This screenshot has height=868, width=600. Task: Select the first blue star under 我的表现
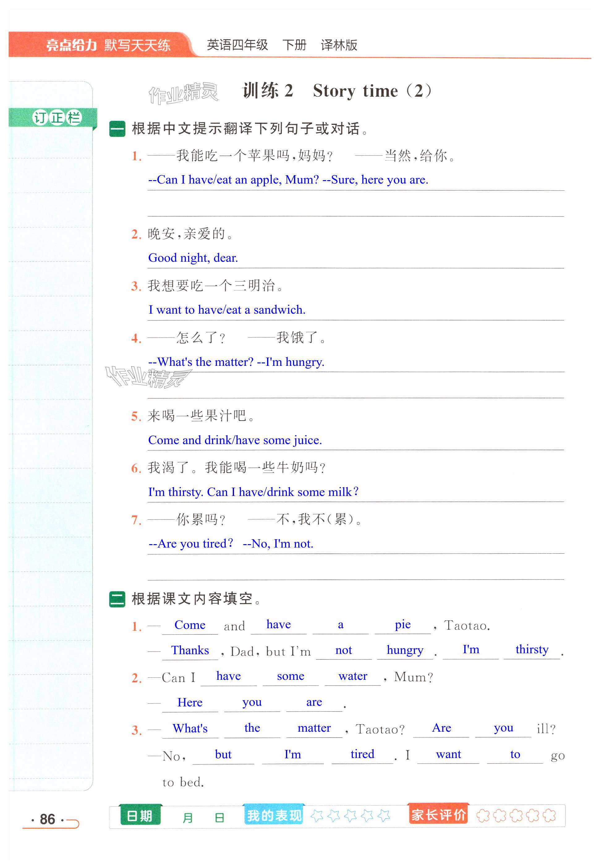317,816
